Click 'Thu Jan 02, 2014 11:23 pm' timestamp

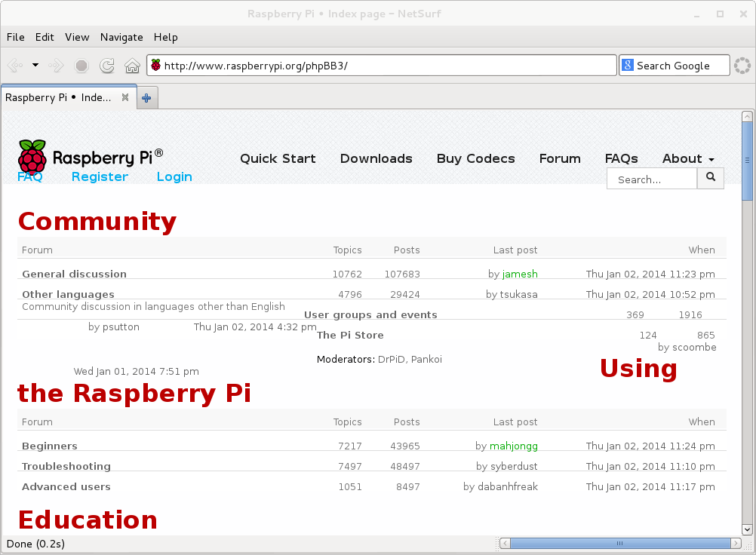(650, 274)
